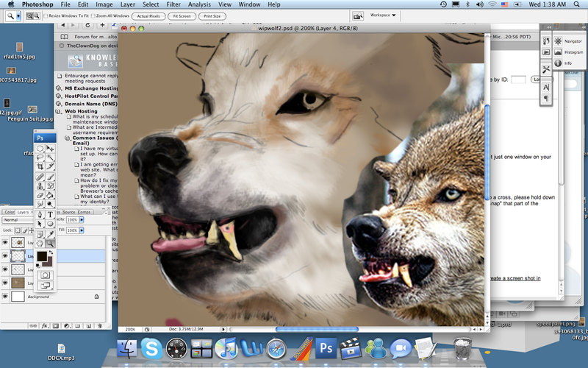Open the History panel icon
Screen dimensions: 588x368
[546, 41]
